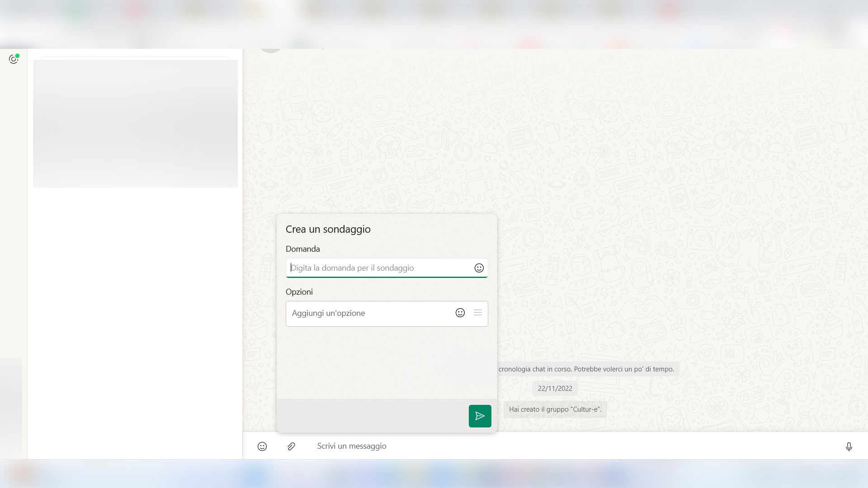This screenshot has width=868, height=488.
Task: Attach a file using the paperclip icon
Action: pos(291,446)
